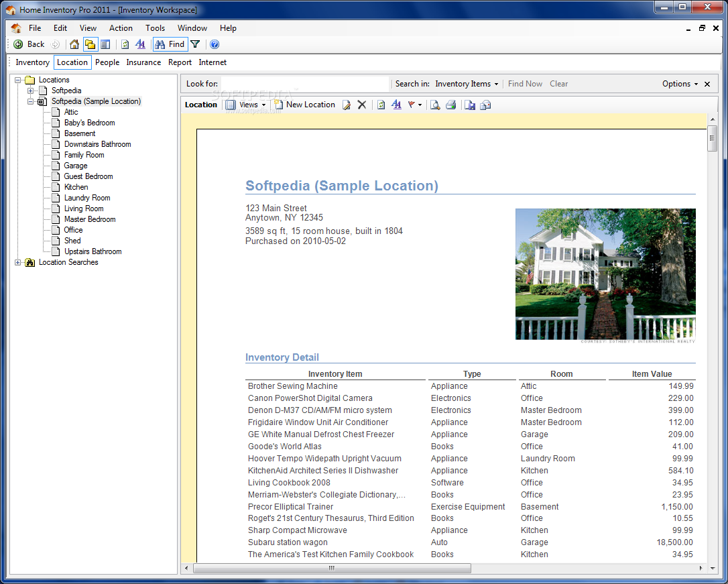Screen dimensions: 728x584
Task: Click the Look for search field
Action: pos(304,84)
